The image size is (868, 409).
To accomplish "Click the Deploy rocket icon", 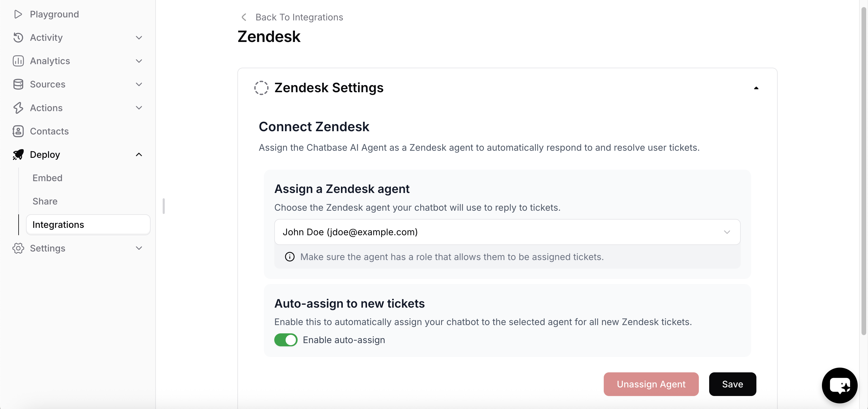I will tap(18, 155).
